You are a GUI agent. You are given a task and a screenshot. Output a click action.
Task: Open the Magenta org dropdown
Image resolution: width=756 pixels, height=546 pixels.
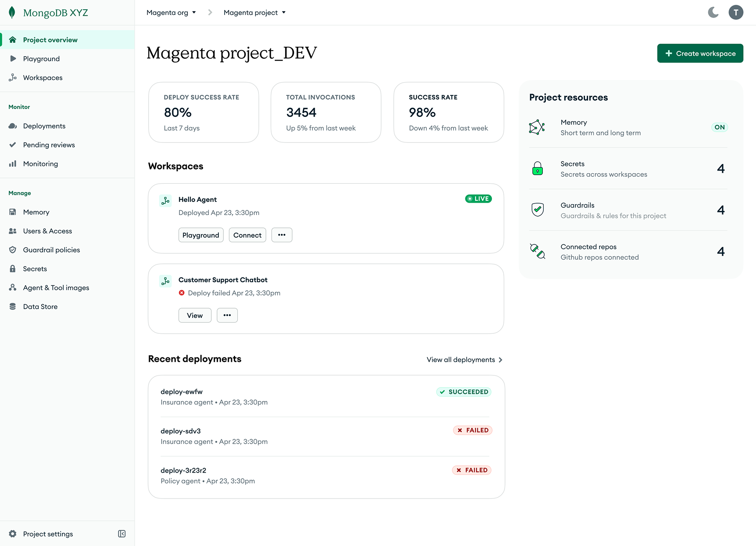[x=171, y=12]
